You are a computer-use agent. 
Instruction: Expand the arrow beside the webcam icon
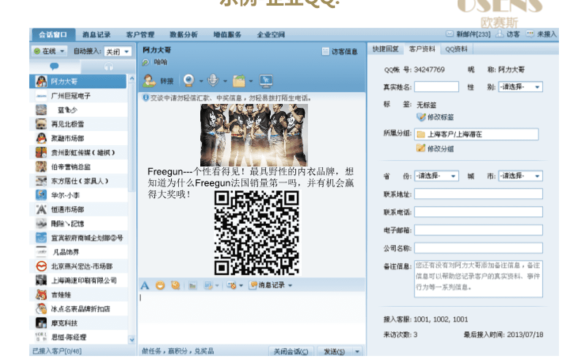pyautogui.click(x=201, y=81)
